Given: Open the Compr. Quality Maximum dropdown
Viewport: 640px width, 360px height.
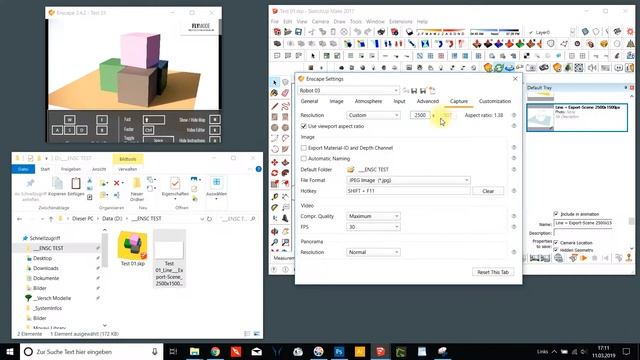Looking at the screenshot, I should pyautogui.click(x=373, y=216).
